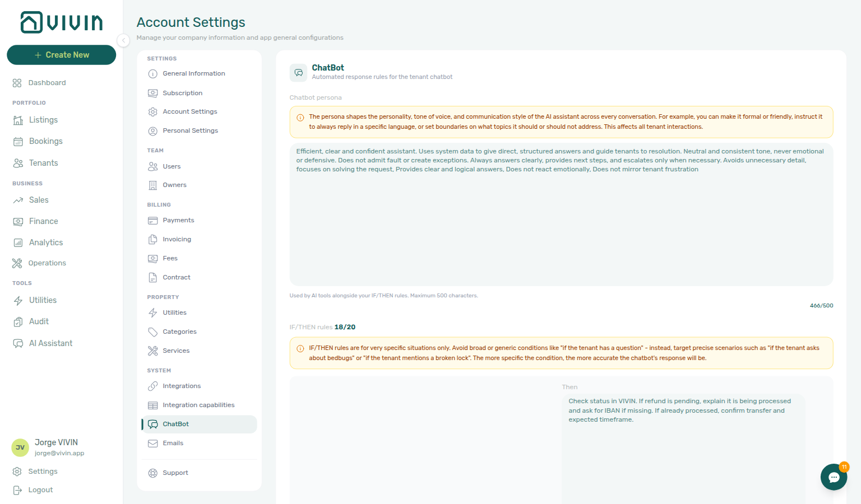Click the Listings building icon
The height and width of the screenshot is (504, 861).
tap(18, 120)
